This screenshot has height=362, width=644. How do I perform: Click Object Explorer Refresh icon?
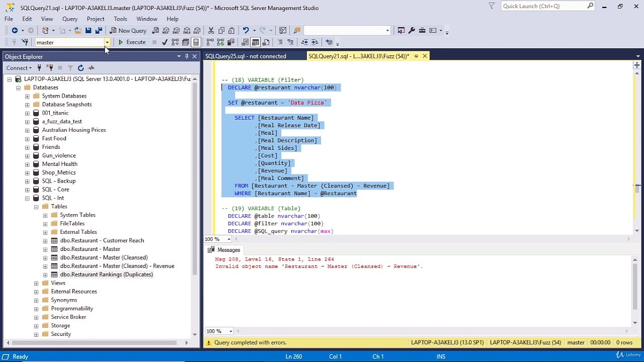click(x=80, y=68)
